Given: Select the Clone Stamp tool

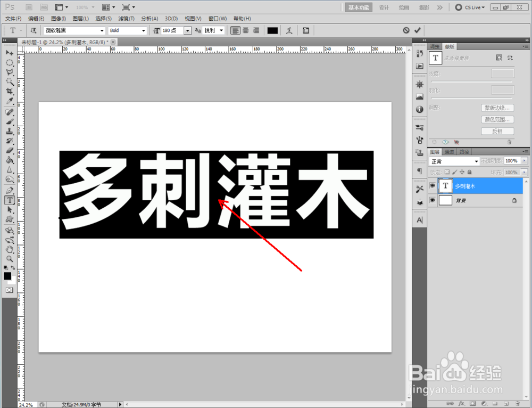Looking at the screenshot, I should (x=10, y=131).
